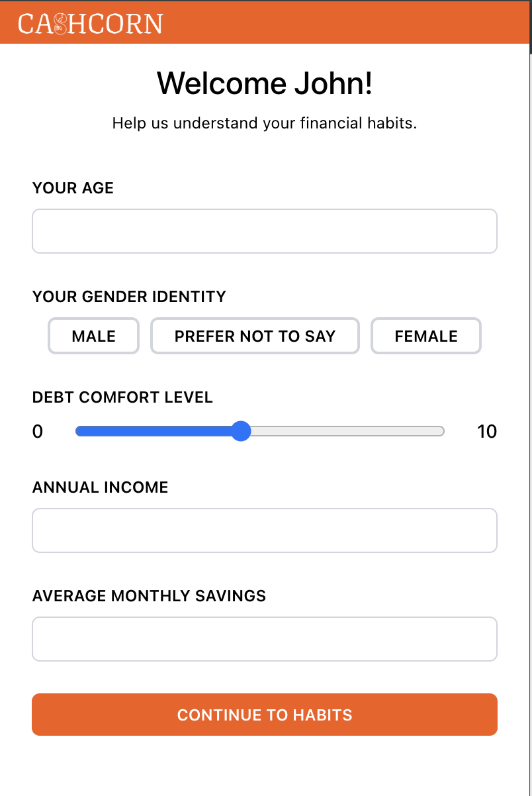Click the slider maximum value 10
Image resolution: width=532 pixels, height=796 pixels.
[x=487, y=432]
